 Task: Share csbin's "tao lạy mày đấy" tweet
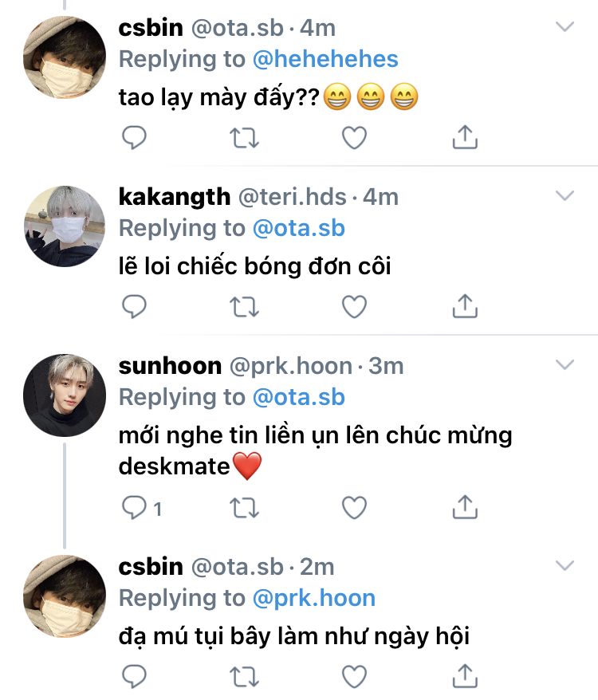[464, 138]
